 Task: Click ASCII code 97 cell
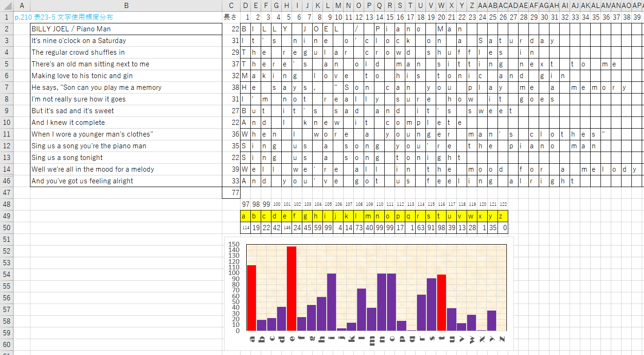tap(245, 204)
